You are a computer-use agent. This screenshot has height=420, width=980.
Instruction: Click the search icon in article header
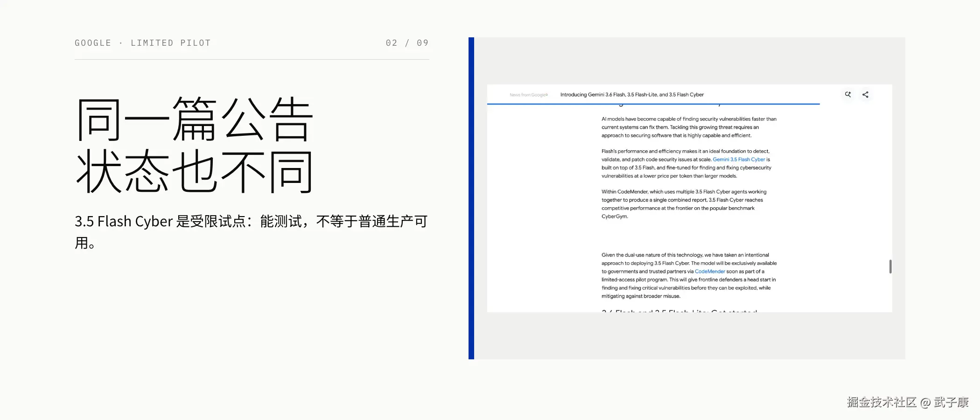pyautogui.click(x=848, y=94)
